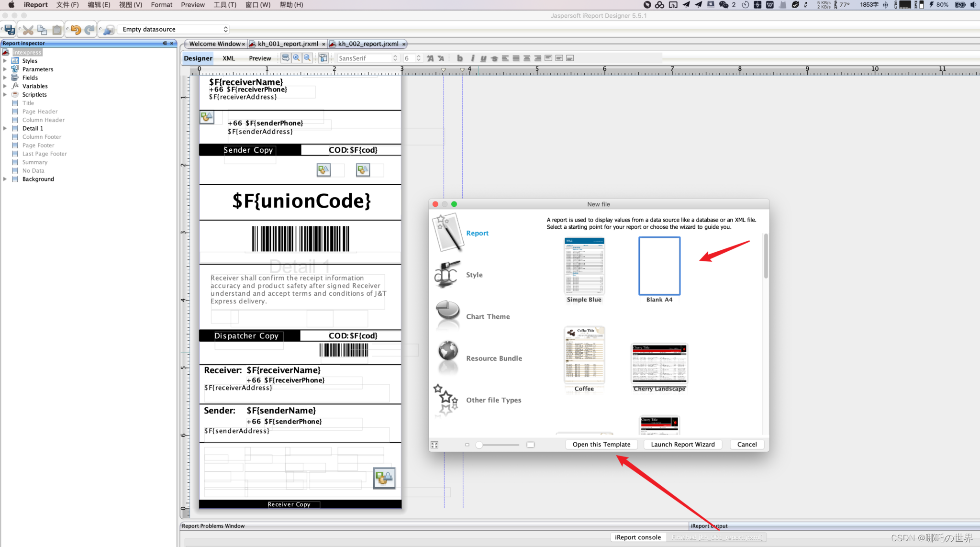Click Open this Template button
Screen dimensions: 980x547
601,444
